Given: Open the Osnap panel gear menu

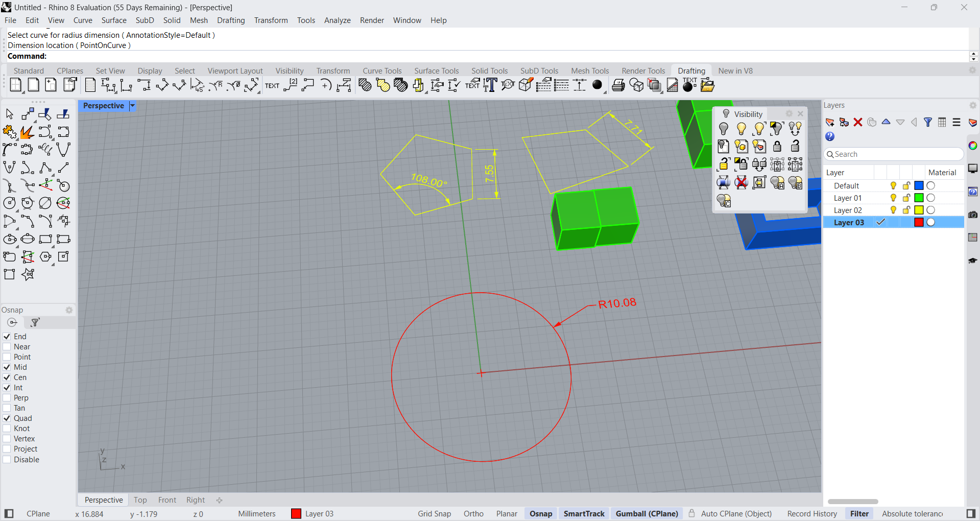Looking at the screenshot, I should point(69,310).
